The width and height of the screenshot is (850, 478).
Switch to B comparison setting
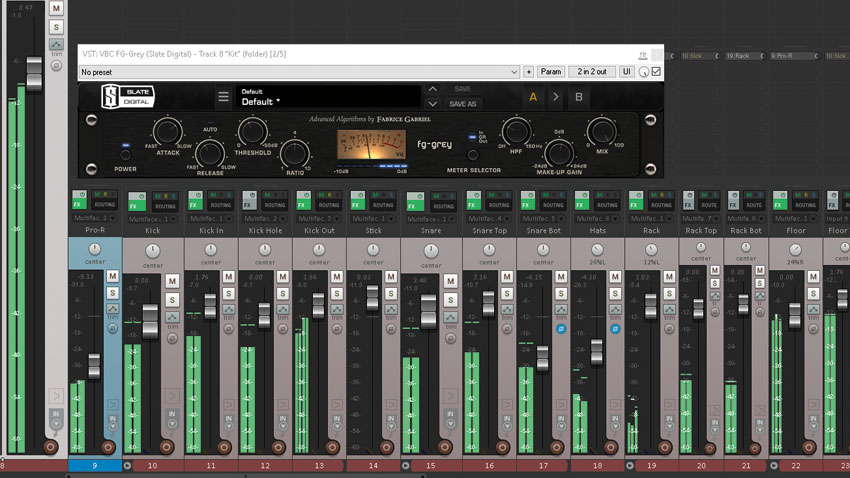(x=578, y=97)
